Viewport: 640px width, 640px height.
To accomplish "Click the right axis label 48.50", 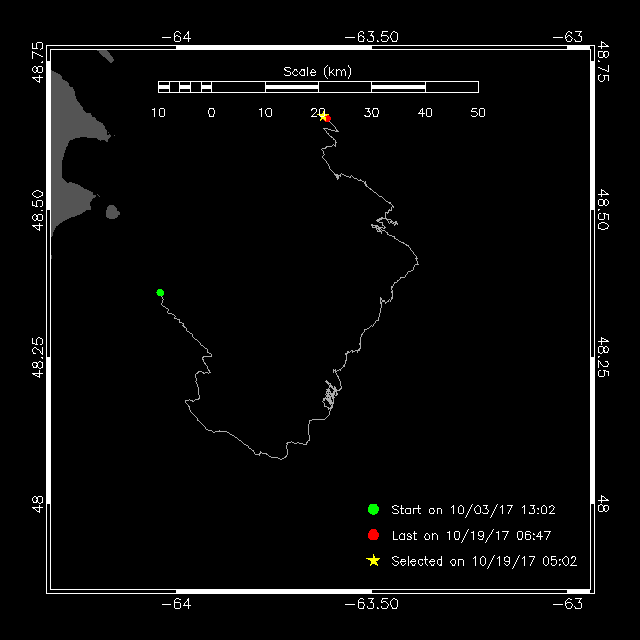I will tap(603, 210).
